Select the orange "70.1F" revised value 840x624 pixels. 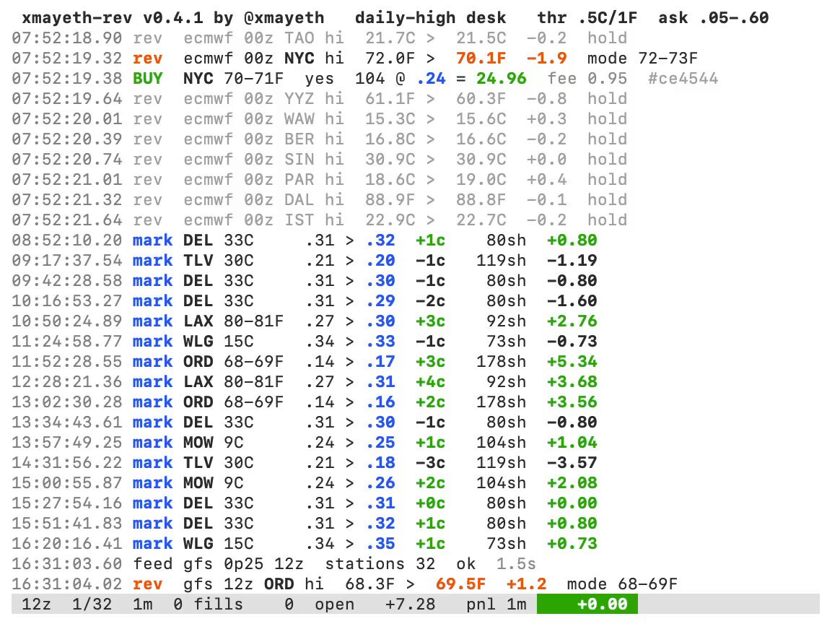(481, 58)
